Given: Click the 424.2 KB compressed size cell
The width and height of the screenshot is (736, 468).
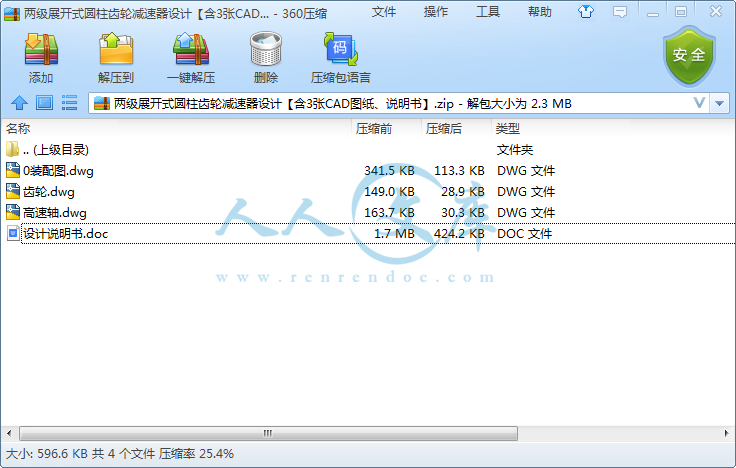Looking at the screenshot, I should point(459,234).
